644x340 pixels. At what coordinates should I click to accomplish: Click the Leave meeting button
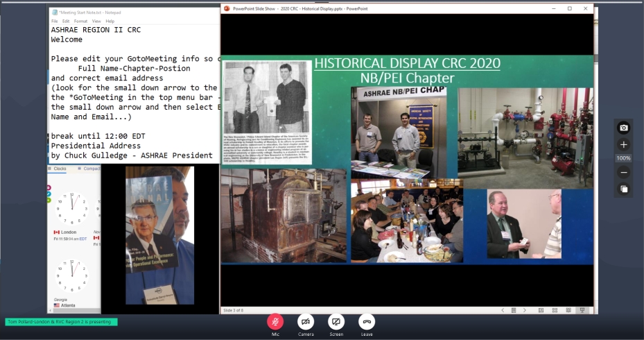[x=366, y=322]
